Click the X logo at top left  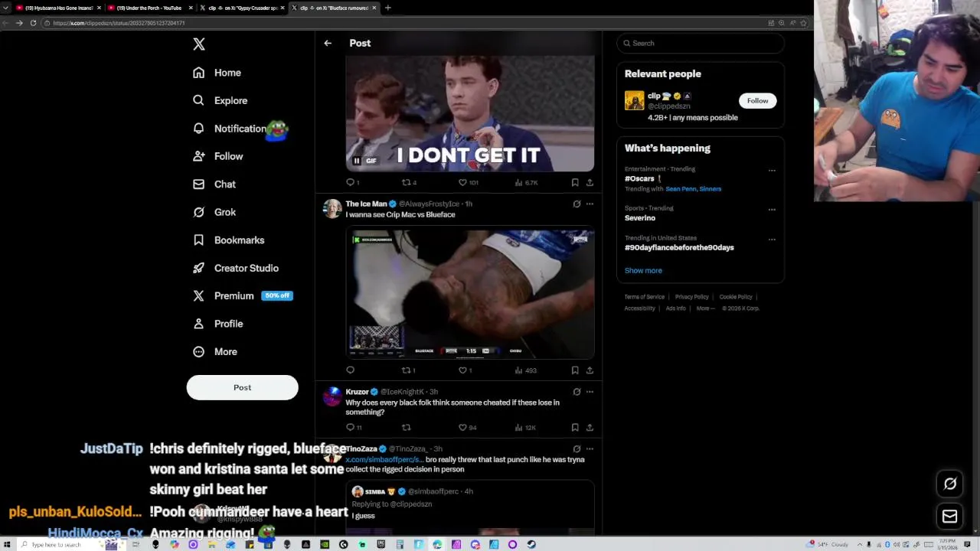(199, 44)
